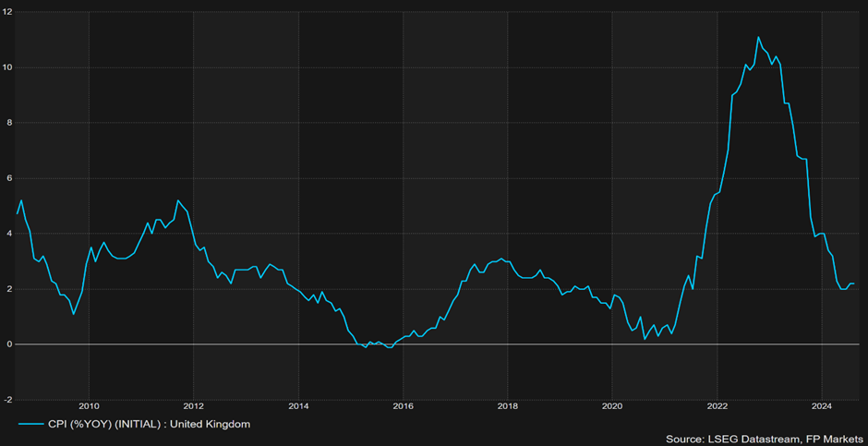The width and height of the screenshot is (868, 446).
Task: Click the CPI peak near late 2022
Action: click(x=758, y=37)
